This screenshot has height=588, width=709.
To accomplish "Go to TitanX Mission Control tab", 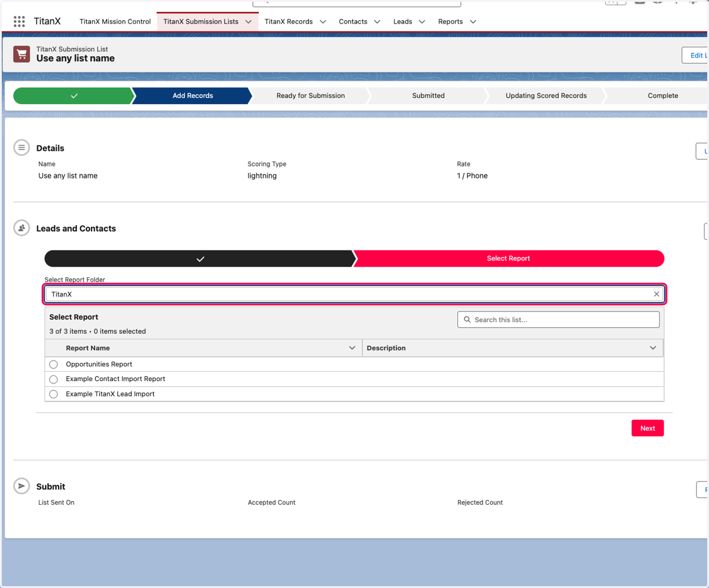I will [115, 21].
